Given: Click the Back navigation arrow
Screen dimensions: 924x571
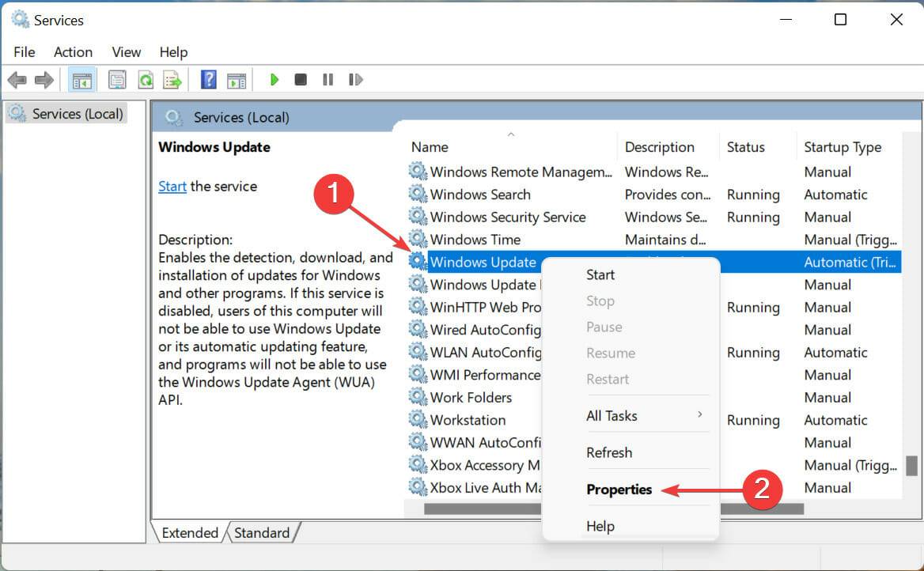Looking at the screenshot, I should click(17, 79).
